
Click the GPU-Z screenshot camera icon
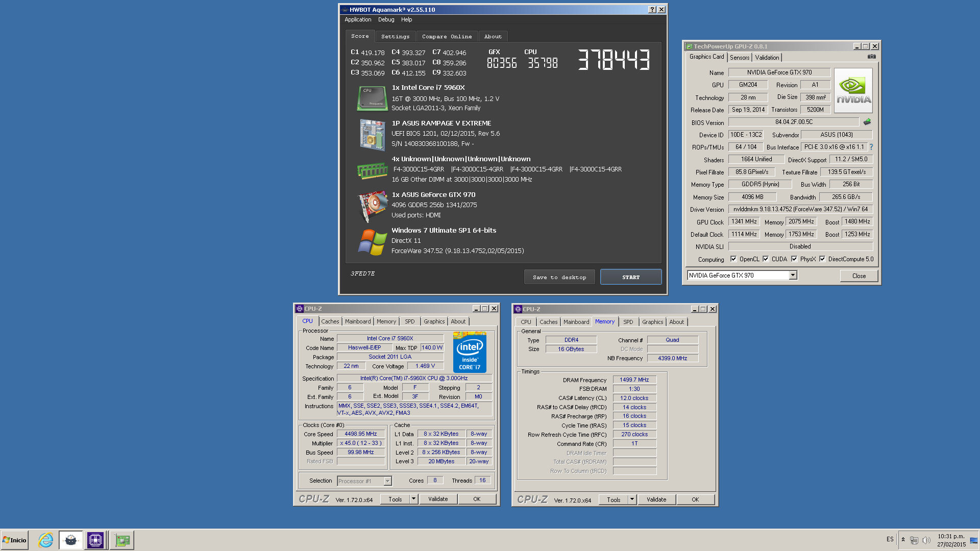click(872, 57)
